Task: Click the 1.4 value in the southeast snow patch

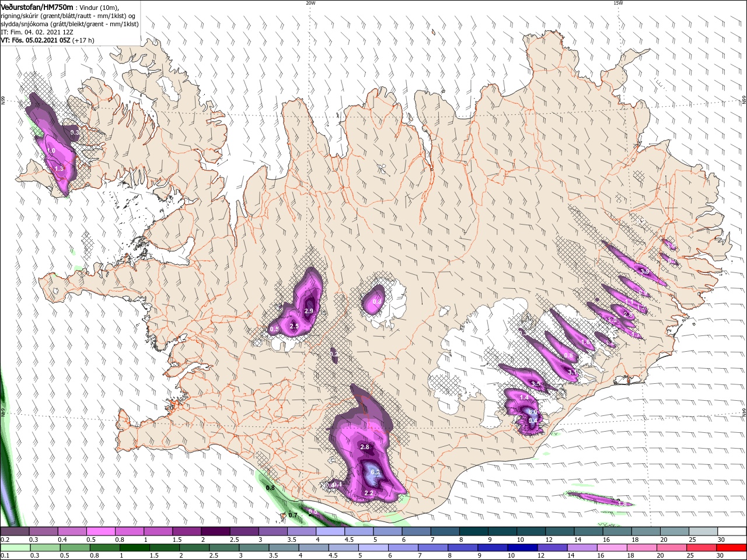Action: [523, 397]
